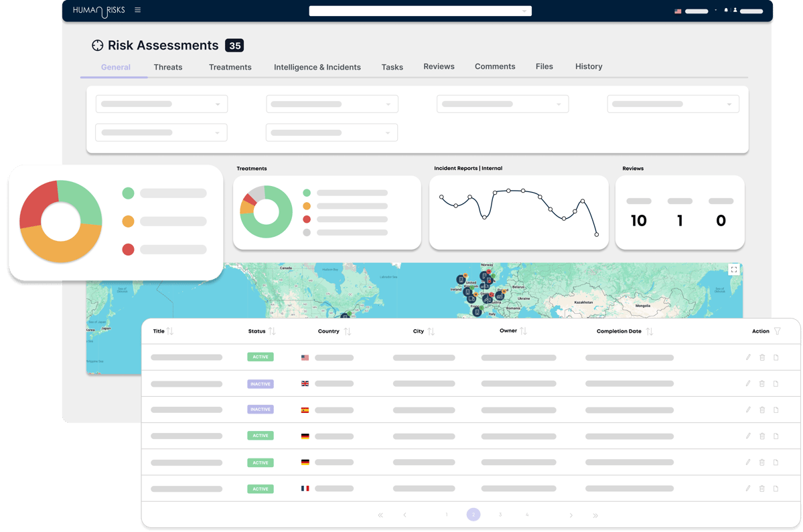Go to the previous table page

405,515
